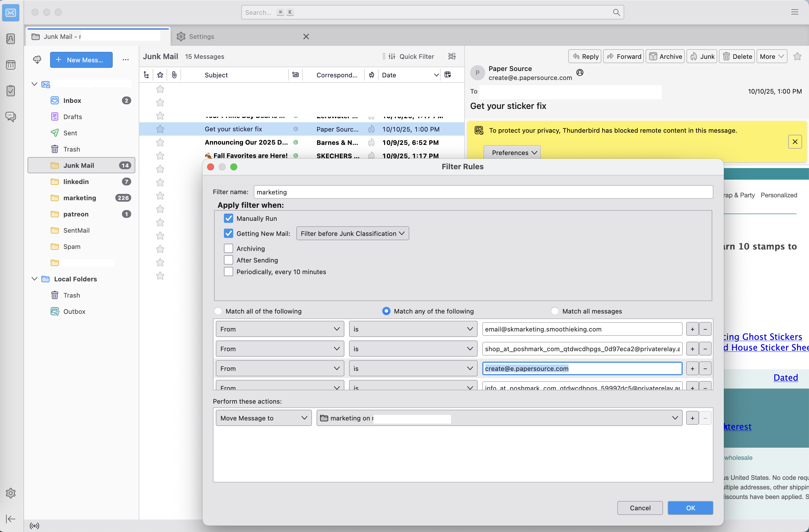Enable the Archiving checkbox
Image resolution: width=809 pixels, height=532 pixels.
[229, 249]
